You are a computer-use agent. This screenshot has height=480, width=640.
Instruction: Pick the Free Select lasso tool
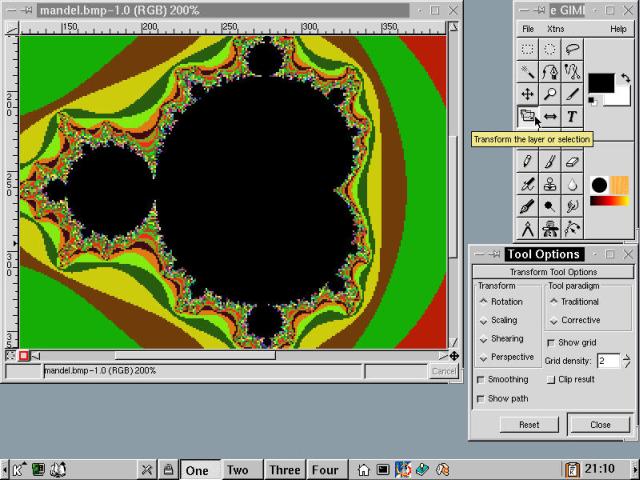point(572,48)
